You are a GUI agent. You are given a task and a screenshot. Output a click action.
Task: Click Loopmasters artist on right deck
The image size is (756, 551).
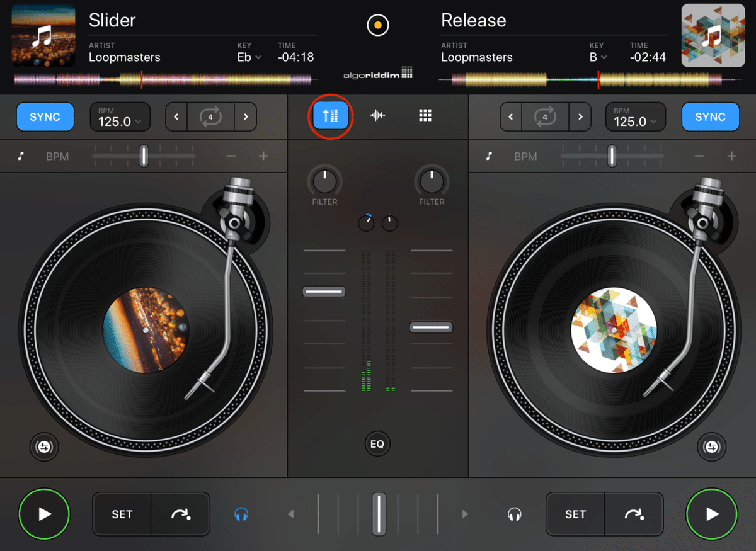click(477, 57)
